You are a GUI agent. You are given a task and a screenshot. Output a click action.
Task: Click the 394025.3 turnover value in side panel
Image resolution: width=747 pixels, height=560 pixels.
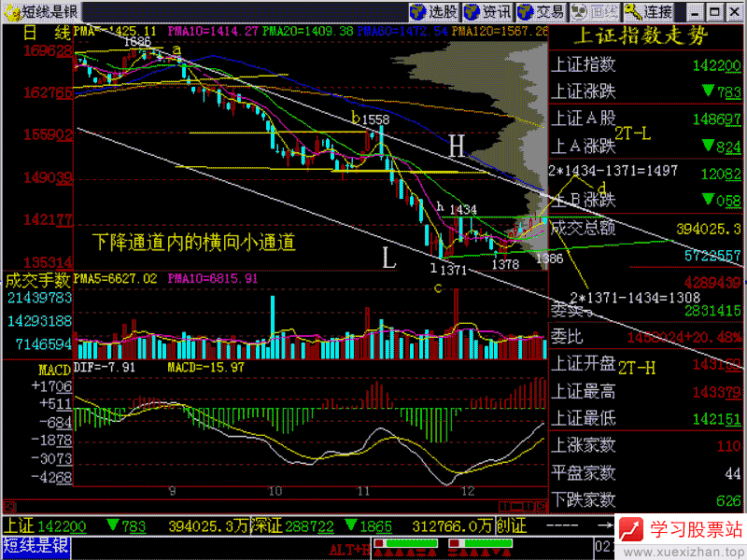point(709,229)
